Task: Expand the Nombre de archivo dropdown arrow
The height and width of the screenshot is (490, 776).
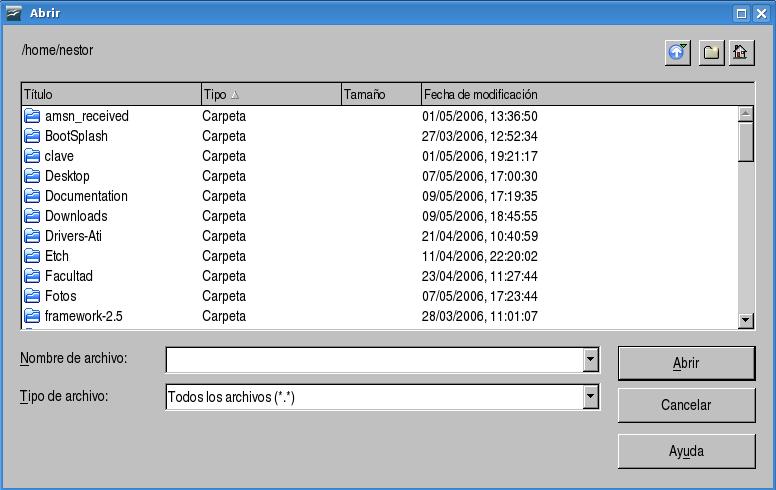Action: click(591, 360)
